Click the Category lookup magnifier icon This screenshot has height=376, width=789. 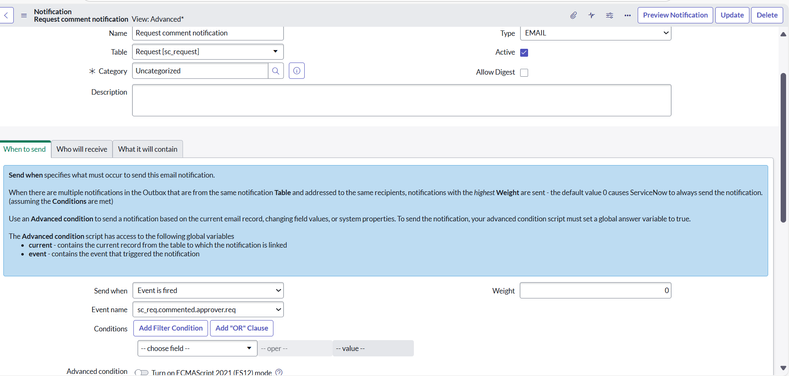tap(276, 71)
